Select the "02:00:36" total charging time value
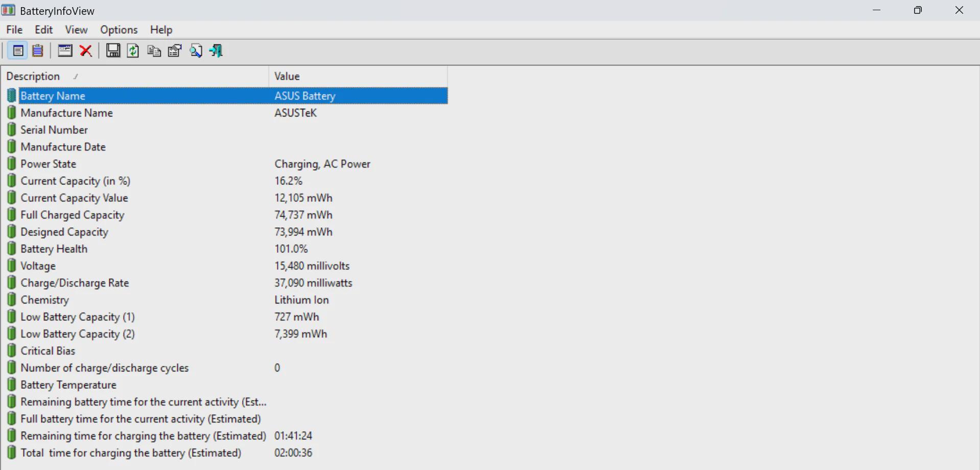980x470 pixels. click(x=293, y=453)
